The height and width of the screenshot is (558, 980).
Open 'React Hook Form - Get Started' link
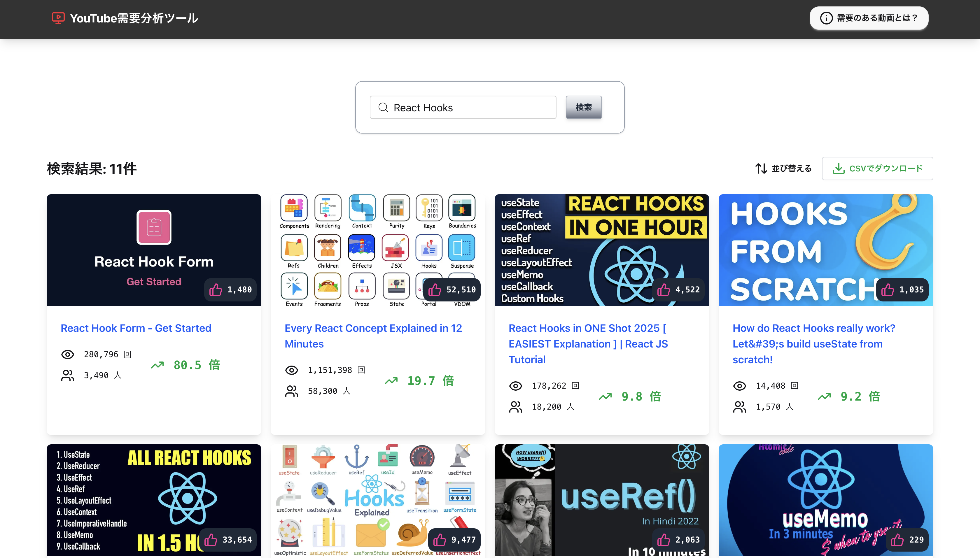pyautogui.click(x=136, y=328)
